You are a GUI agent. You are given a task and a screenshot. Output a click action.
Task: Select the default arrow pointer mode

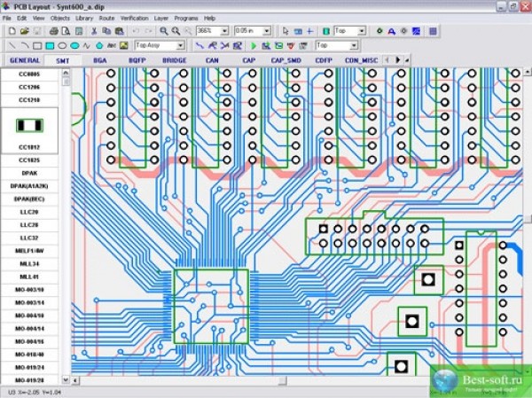point(286,31)
